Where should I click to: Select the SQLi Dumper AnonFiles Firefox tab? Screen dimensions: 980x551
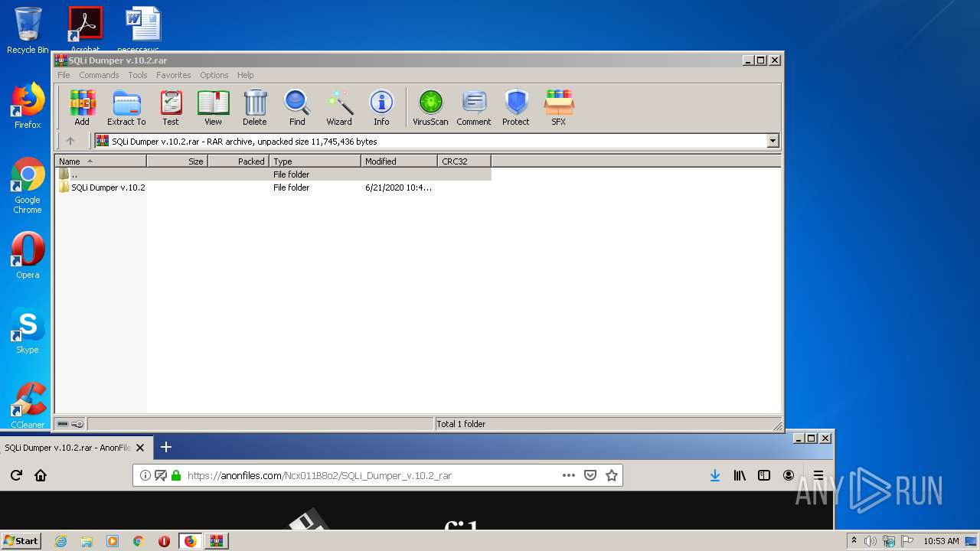pos(76,447)
